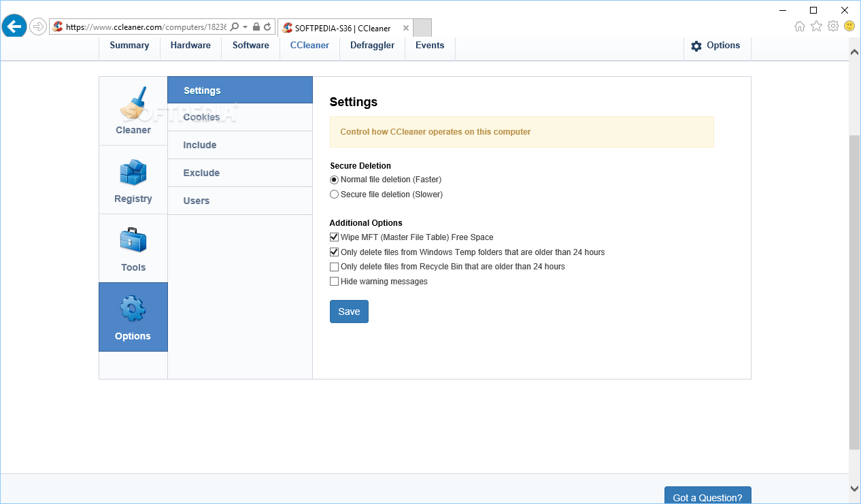Open Options in the top navigation bar

(715, 46)
